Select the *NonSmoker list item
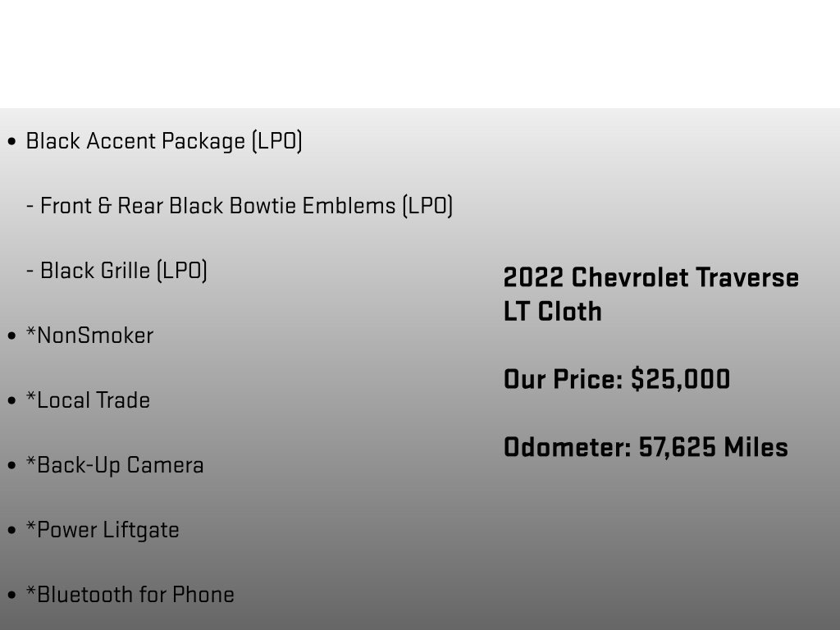The height and width of the screenshot is (630, 840). point(89,336)
